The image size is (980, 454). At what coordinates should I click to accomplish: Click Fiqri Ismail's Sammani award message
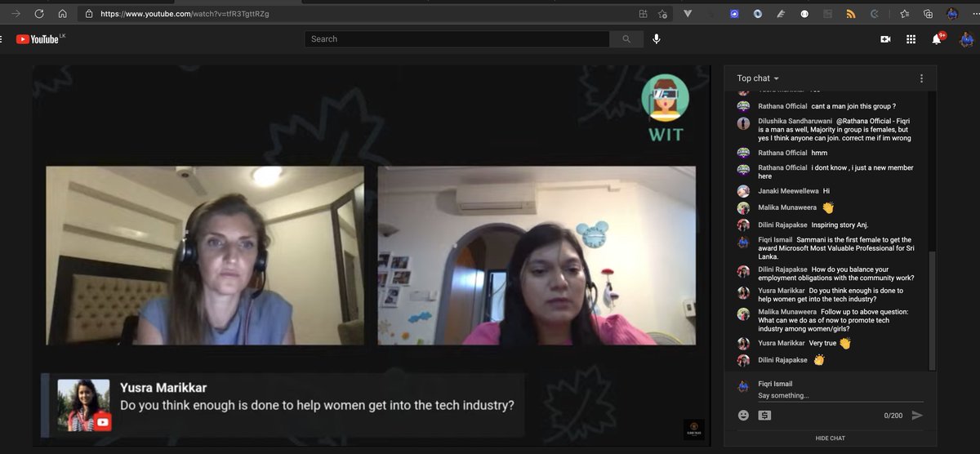[x=835, y=248]
